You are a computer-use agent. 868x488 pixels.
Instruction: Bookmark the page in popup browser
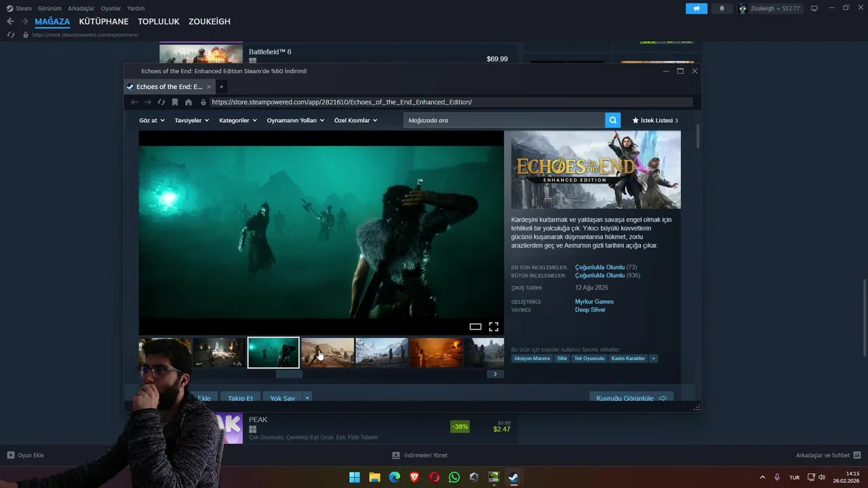(x=175, y=102)
